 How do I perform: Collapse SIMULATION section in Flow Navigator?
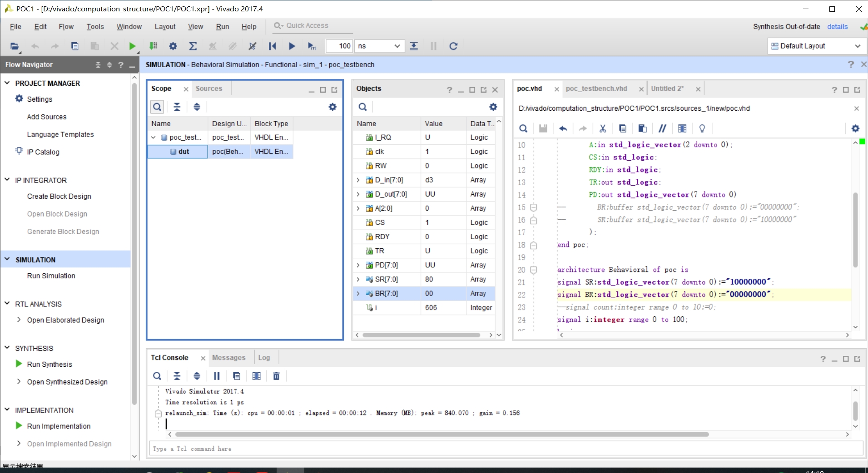[x=7, y=259]
